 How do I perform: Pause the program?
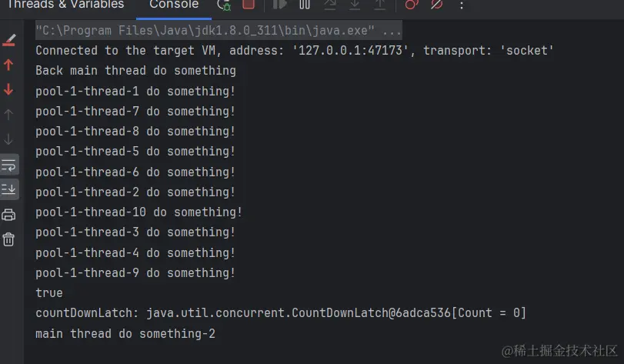tap(305, 5)
